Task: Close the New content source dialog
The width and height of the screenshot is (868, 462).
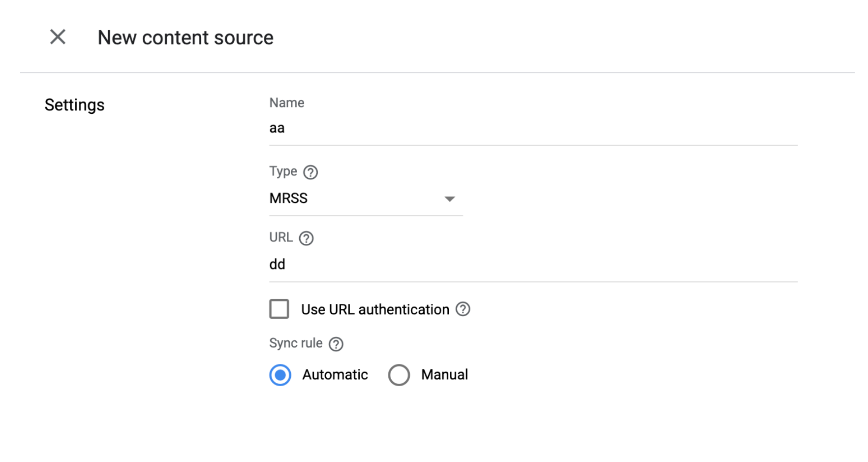Action: click(x=58, y=37)
